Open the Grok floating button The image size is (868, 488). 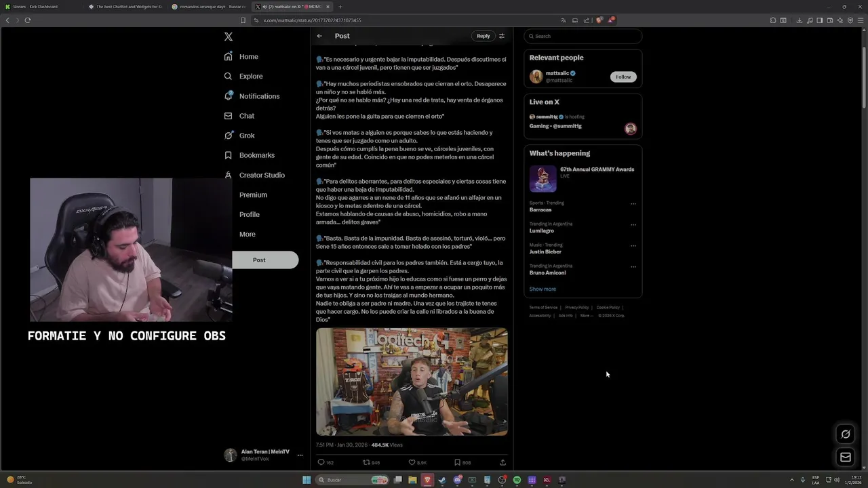point(846,434)
